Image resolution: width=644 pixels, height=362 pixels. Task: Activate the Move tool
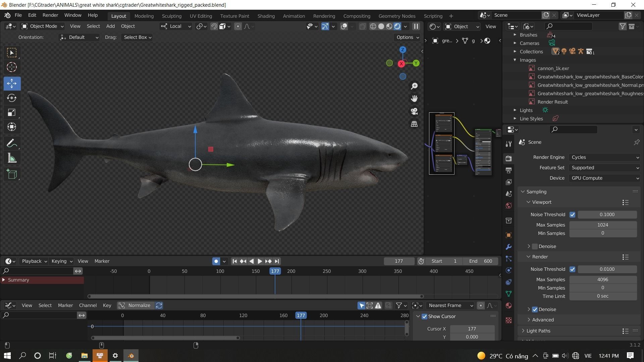coord(12,83)
